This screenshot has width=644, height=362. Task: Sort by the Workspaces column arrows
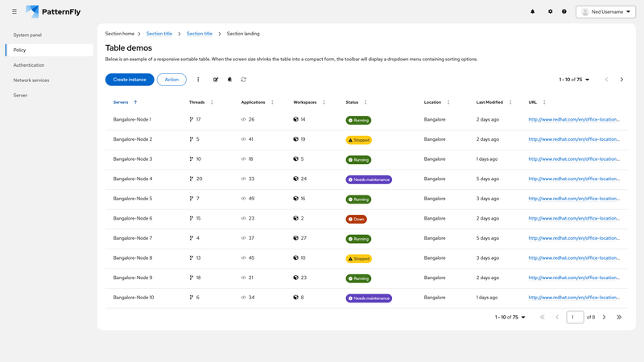pyautogui.click(x=324, y=102)
